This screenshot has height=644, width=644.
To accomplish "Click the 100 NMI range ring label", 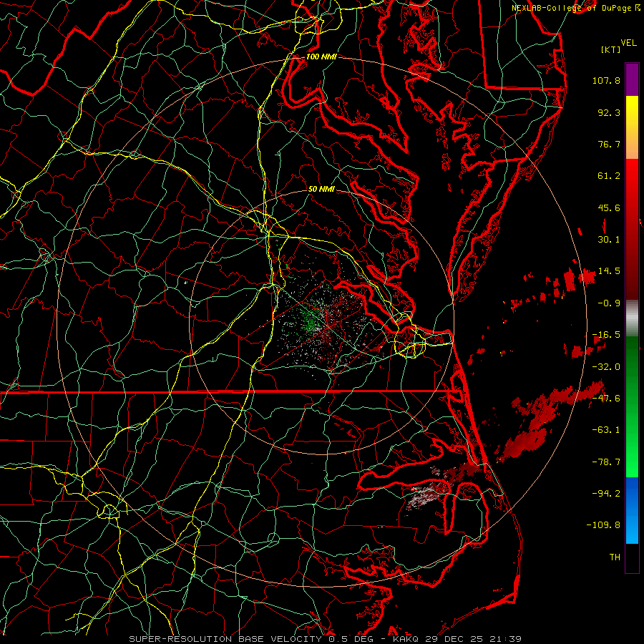I will [321, 57].
